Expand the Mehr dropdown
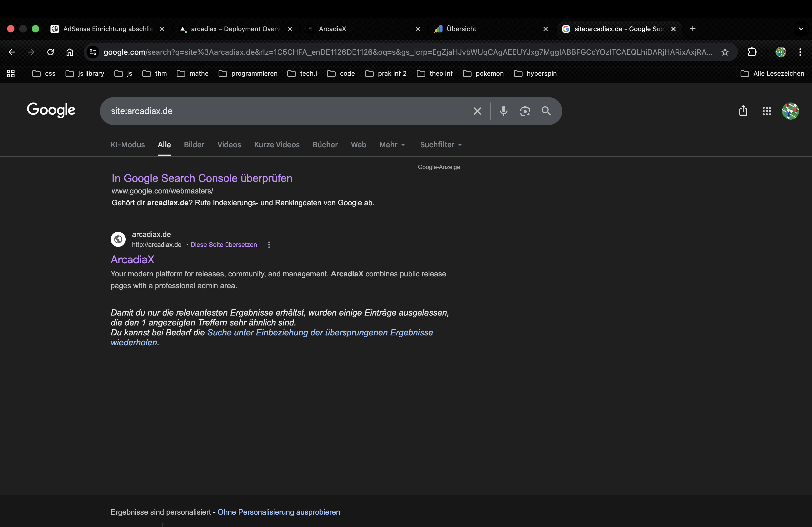The width and height of the screenshot is (812, 527). coord(392,145)
